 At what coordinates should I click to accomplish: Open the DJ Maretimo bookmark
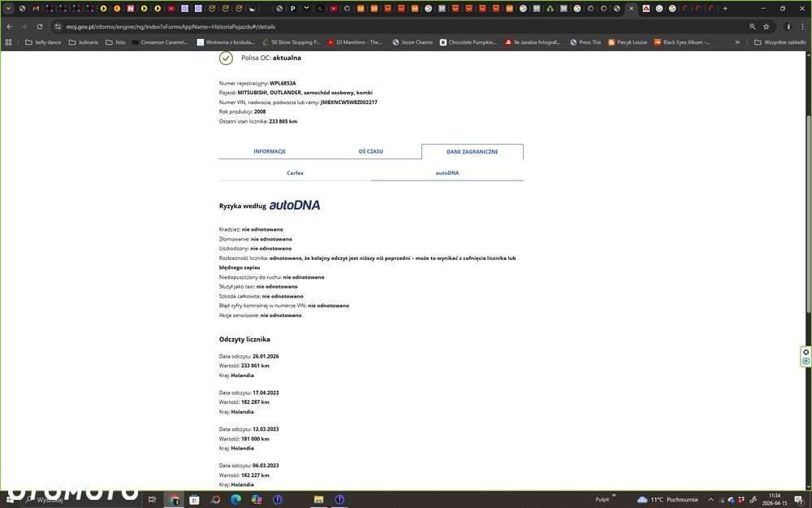[x=355, y=42]
